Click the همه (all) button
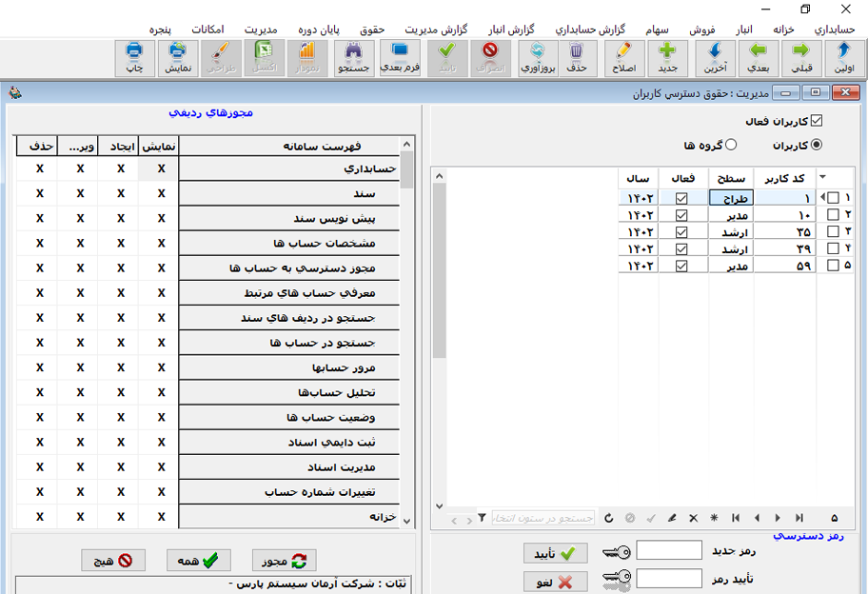The width and height of the screenshot is (868, 594). (x=199, y=561)
